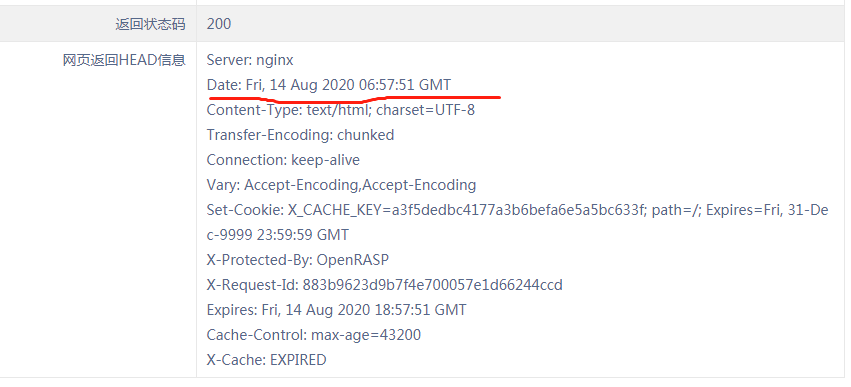
Task: Click the Connection: keep-alive line
Action: click(x=283, y=160)
